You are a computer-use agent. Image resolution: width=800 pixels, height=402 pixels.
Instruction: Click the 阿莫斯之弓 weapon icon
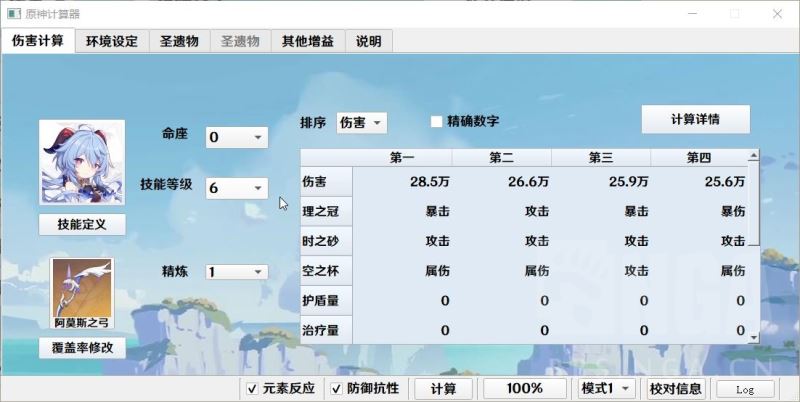click(82, 293)
